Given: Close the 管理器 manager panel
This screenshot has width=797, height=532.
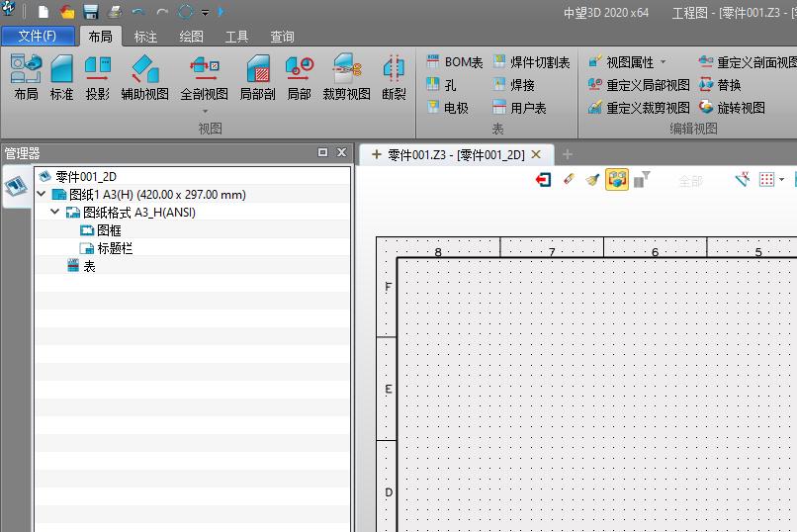Looking at the screenshot, I should [341, 152].
